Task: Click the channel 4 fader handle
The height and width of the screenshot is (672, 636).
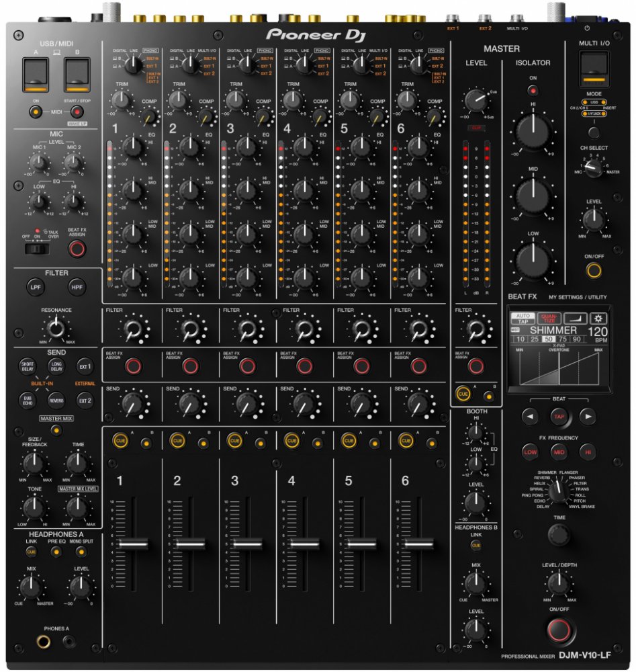Action: pos(305,544)
